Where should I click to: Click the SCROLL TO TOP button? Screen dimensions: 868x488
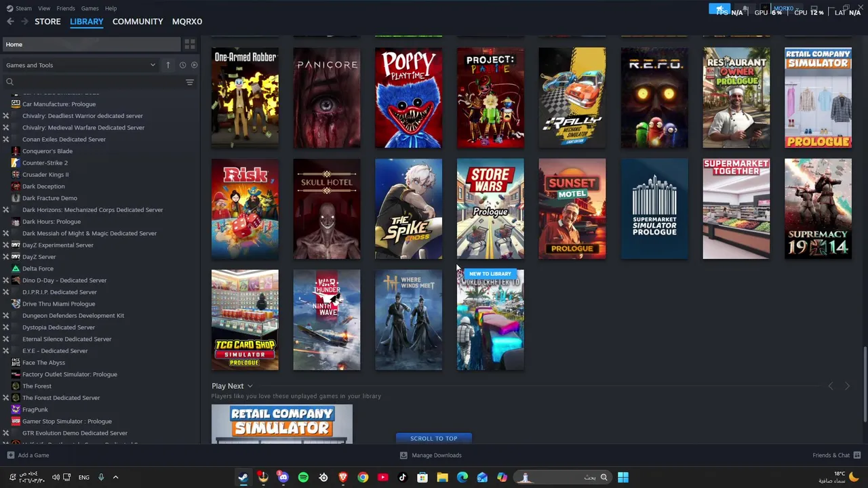coord(434,439)
